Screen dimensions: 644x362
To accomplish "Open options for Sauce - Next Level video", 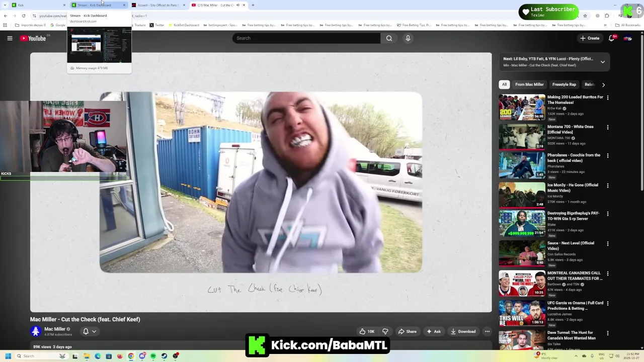I will coord(607,244).
